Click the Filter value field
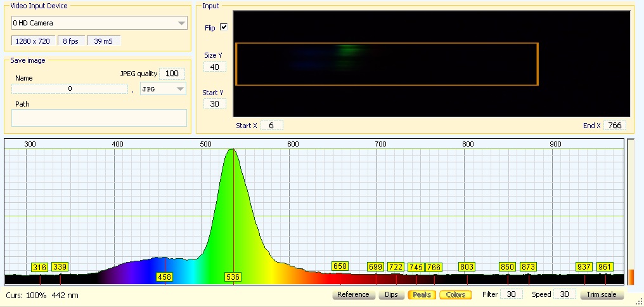This screenshot has width=644, height=307. 512,294
